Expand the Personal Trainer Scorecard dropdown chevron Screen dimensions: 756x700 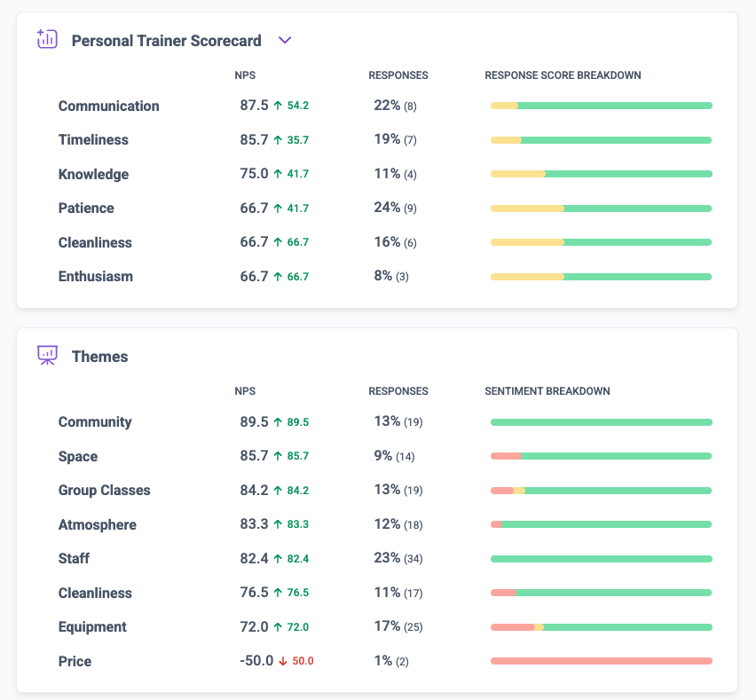click(285, 40)
